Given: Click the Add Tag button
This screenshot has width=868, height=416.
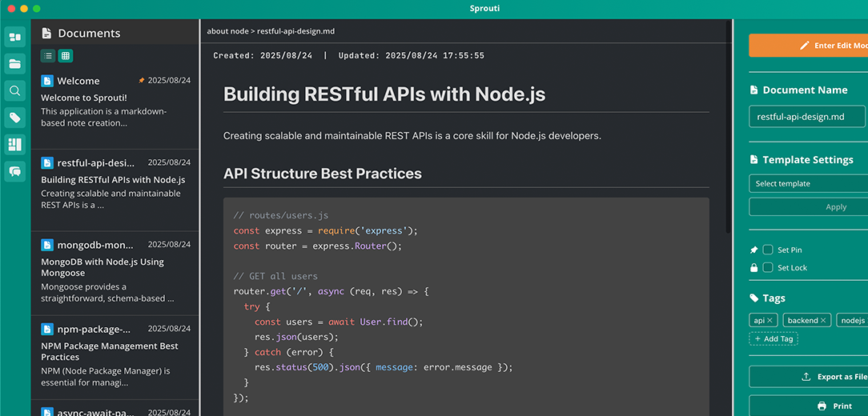Looking at the screenshot, I should click(774, 339).
